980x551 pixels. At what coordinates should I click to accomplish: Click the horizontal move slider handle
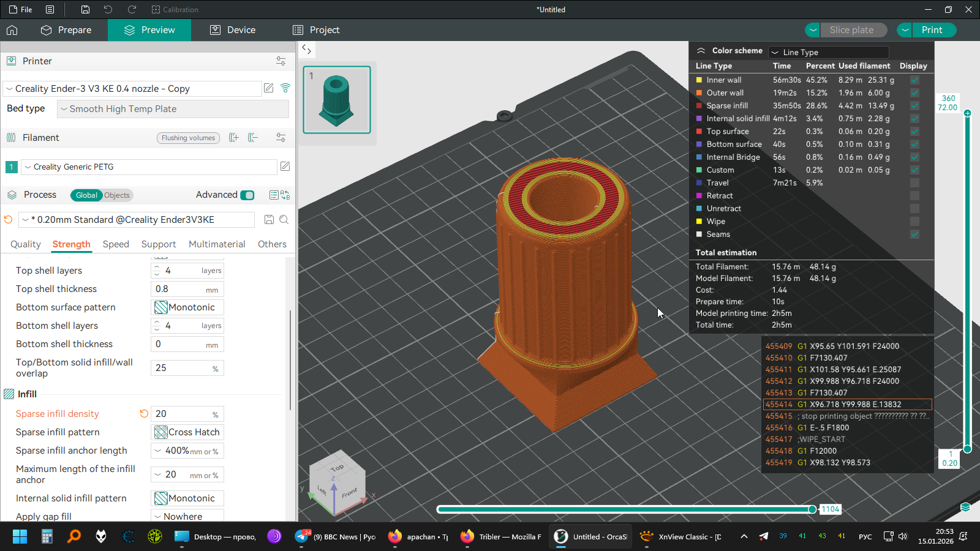pos(812,509)
